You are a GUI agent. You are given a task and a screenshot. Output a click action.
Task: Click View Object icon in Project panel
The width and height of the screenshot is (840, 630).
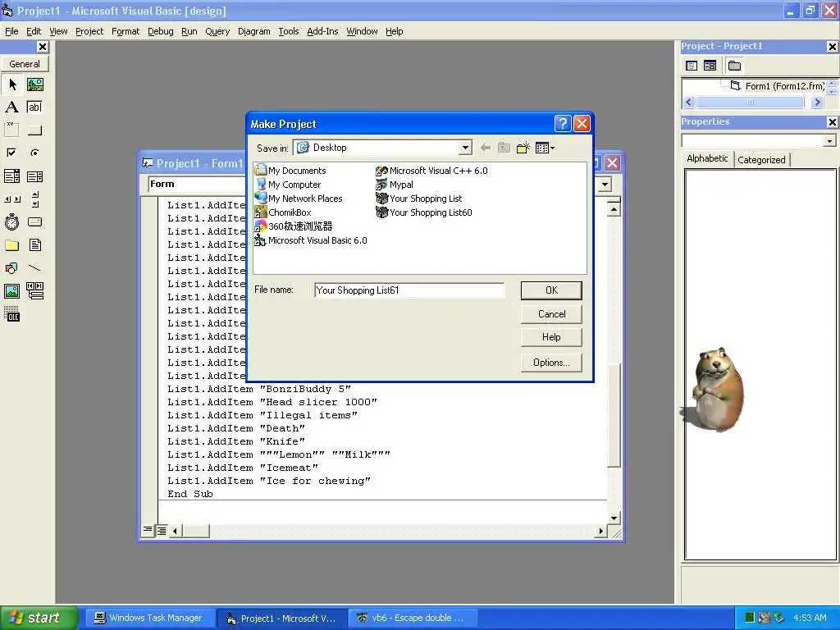point(710,66)
